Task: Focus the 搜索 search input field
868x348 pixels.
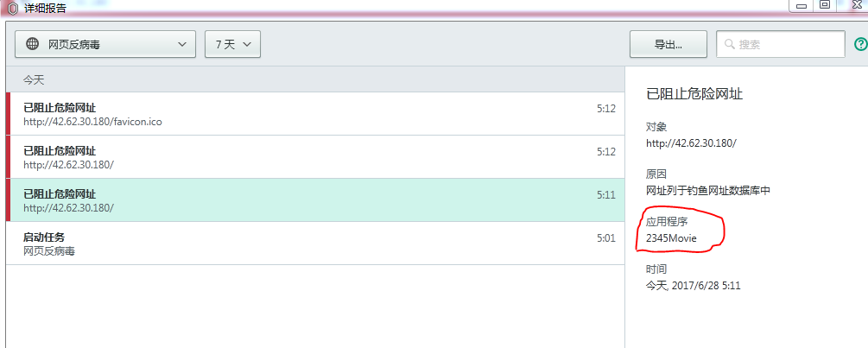Action: (788, 44)
